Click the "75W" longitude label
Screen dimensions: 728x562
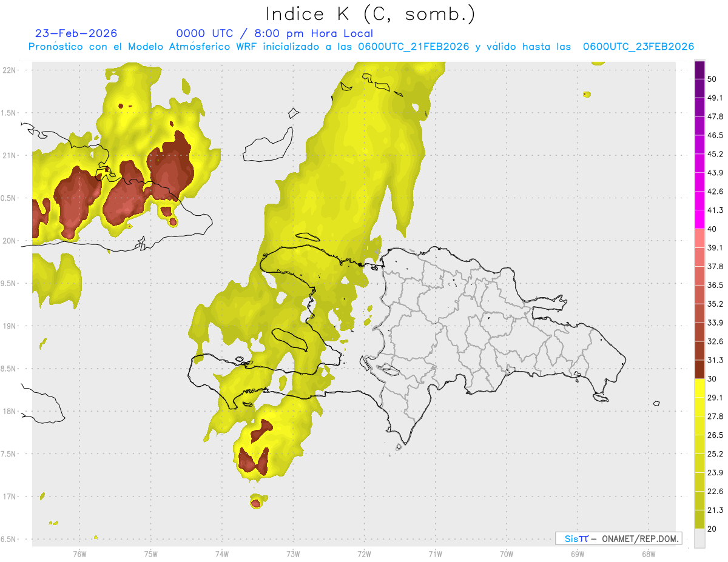pos(150,554)
